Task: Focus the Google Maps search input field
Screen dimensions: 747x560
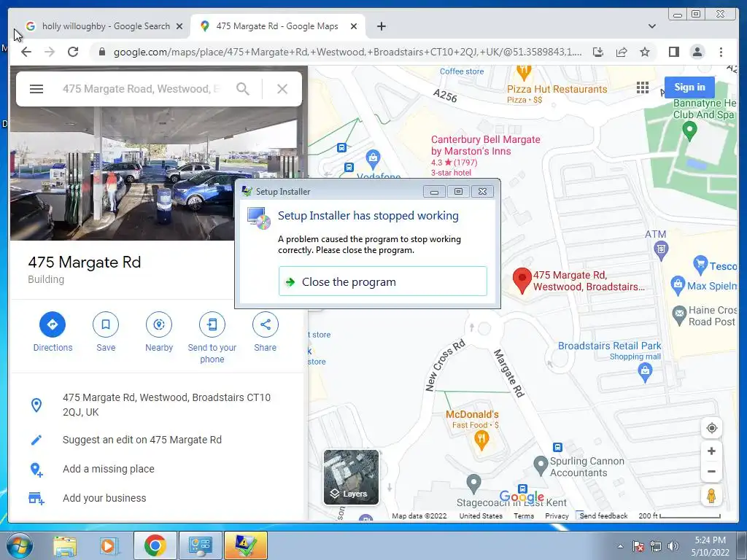Action: pyautogui.click(x=142, y=89)
